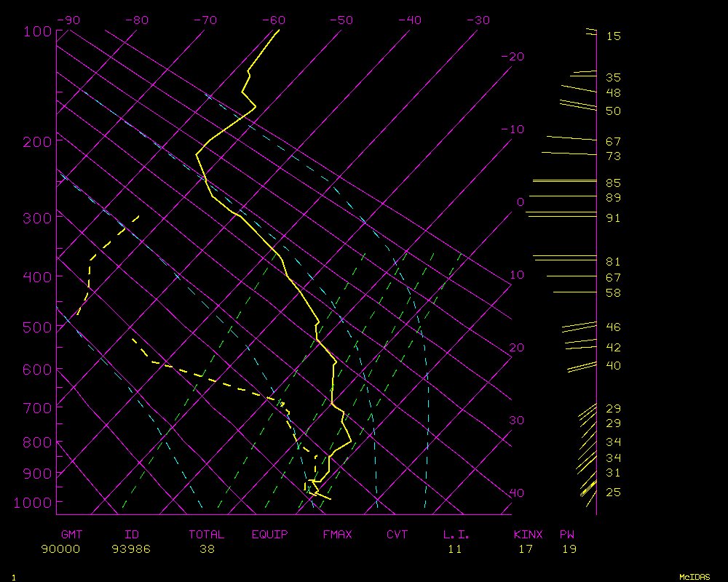
Task: Select the -30 temperature label at top
Action: tap(477, 20)
